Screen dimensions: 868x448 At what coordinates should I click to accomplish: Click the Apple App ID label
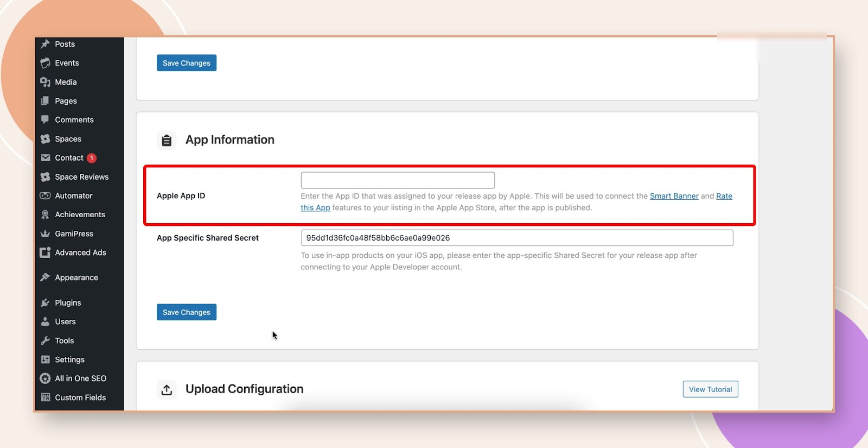[181, 196]
